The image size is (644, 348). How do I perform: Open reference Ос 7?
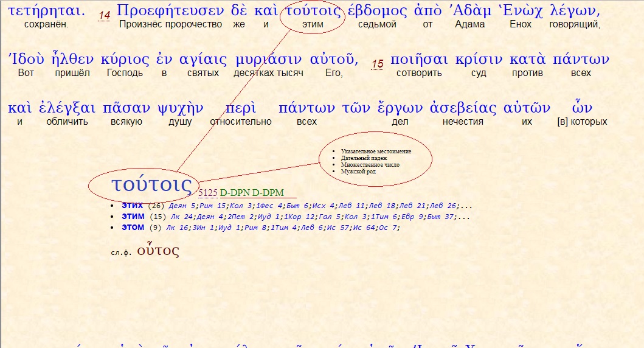click(x=390, y=228)
